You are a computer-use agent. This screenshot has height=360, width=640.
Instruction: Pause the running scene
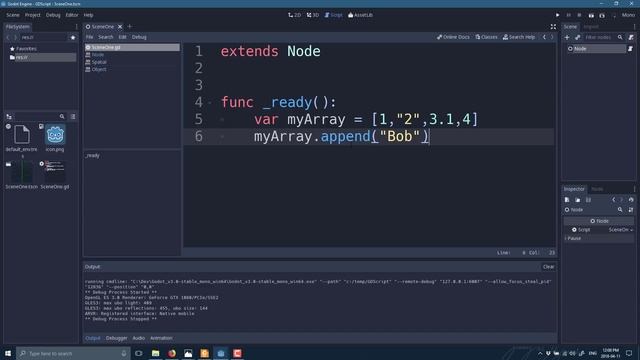pyautogui.click(x=569, y=15)
